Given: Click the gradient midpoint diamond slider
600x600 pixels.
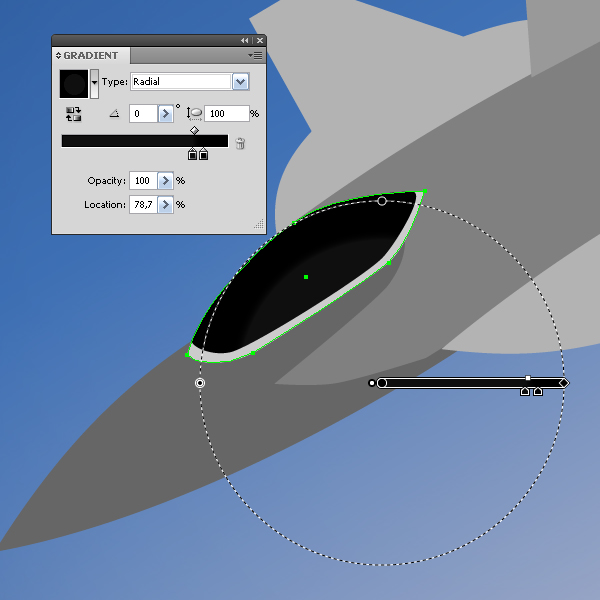Looking at the screenshot, I should (194, 131).
